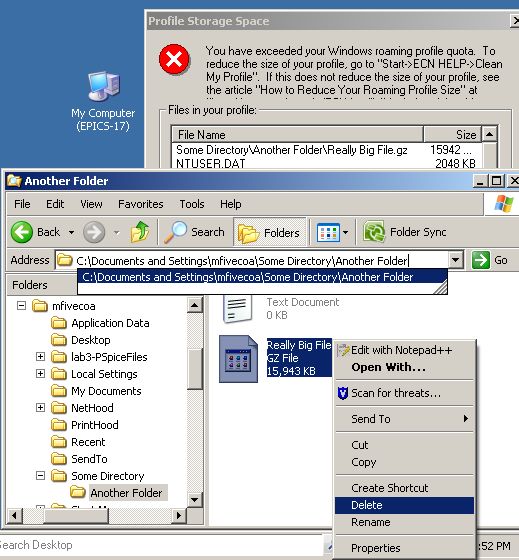Choose Create Shortcut from context menu

coord(404,488)
